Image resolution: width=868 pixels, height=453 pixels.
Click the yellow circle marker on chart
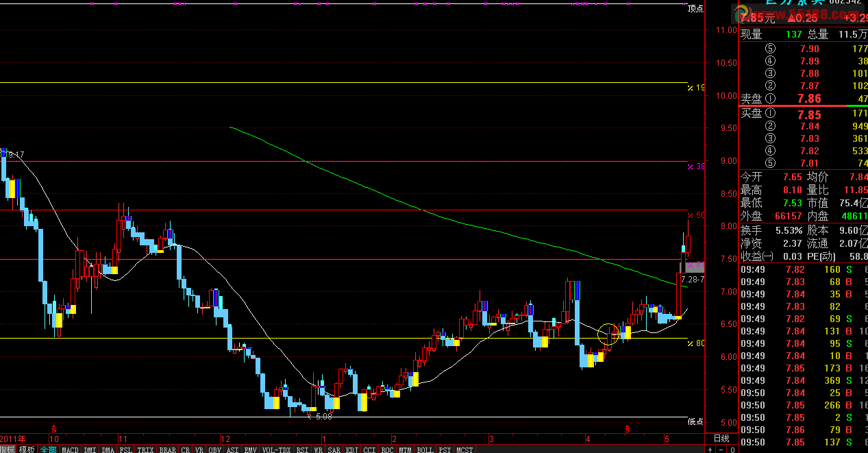(608, 334)
